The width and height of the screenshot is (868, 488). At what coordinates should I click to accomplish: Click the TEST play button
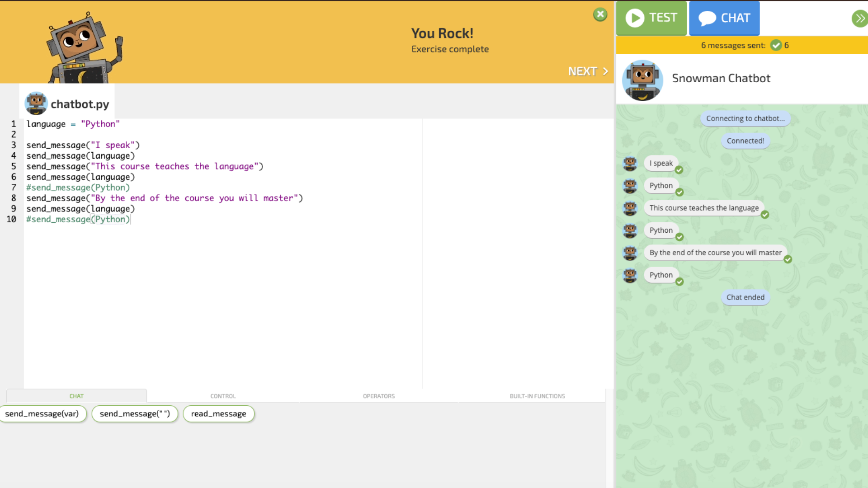[x=651, y=18]
